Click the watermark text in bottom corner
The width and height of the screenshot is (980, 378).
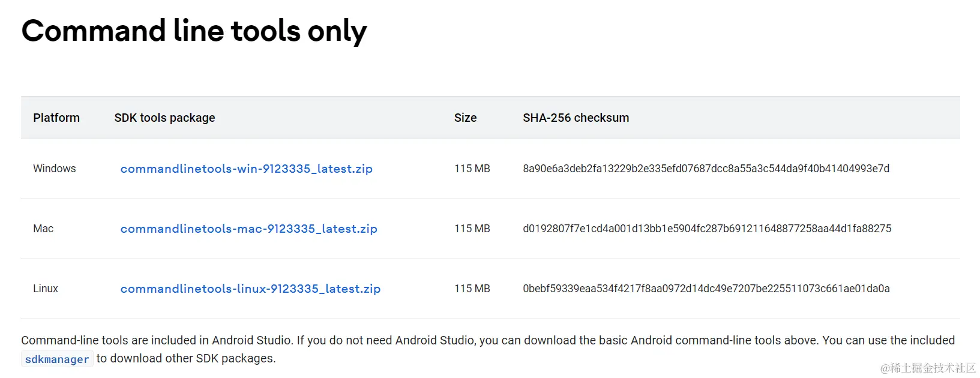928,368
